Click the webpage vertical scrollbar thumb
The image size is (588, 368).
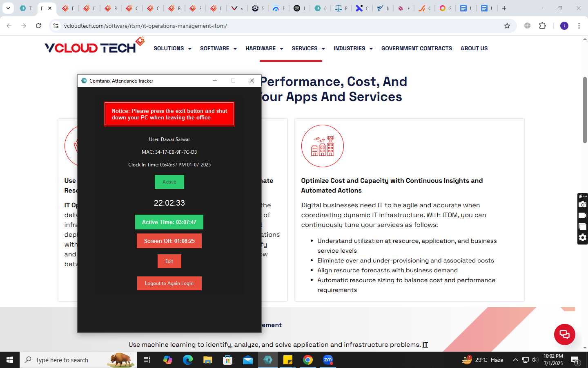pyautogui.click(x=585, y=110)
